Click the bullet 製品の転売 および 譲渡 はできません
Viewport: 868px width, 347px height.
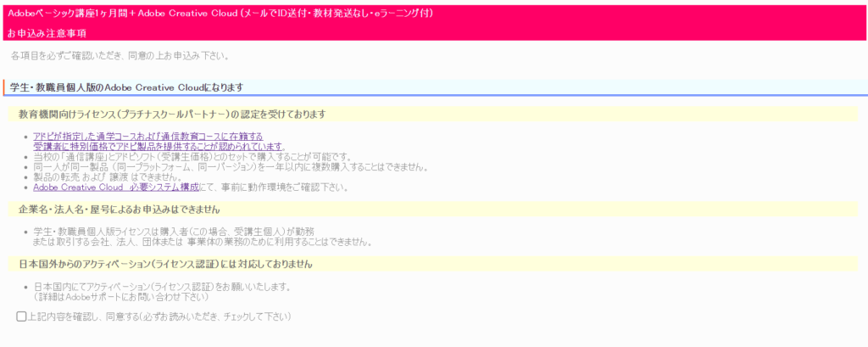pos(108,177)
